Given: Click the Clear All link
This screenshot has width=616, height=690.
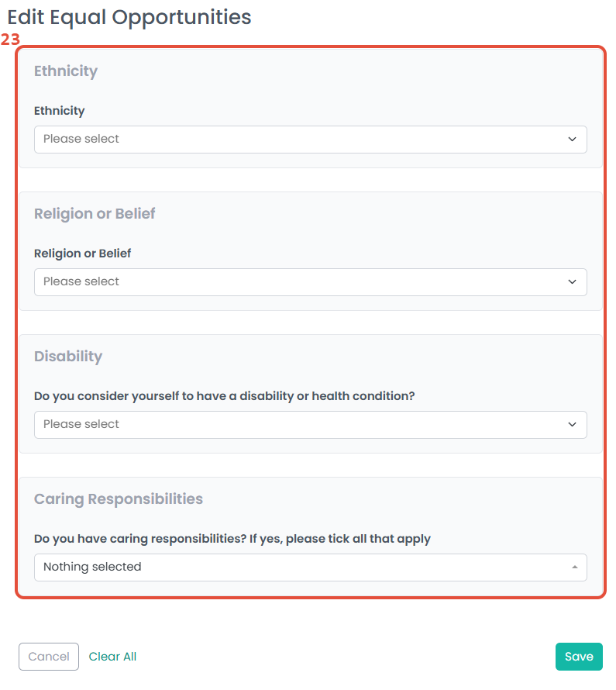Looking at the screenshot, I should coord(112,657).
